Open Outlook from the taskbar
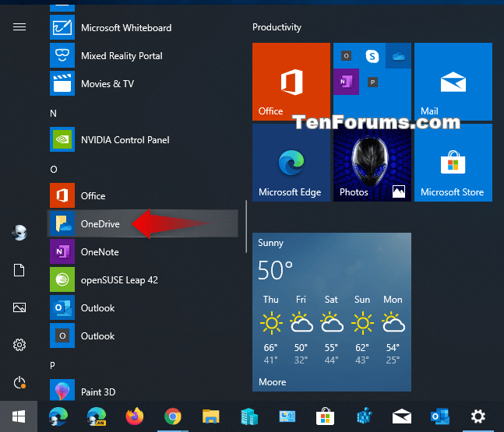504x432 pixels. [440, 416]
